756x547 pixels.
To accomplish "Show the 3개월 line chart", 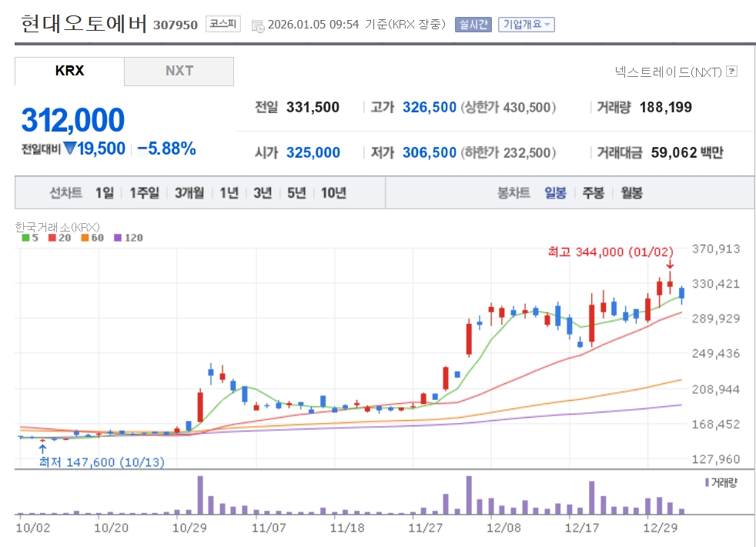I will [189, 193].
